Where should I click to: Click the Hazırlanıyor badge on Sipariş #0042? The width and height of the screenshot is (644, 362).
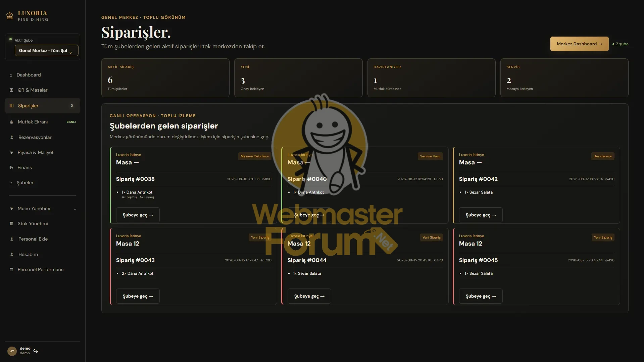pos(603,156)
